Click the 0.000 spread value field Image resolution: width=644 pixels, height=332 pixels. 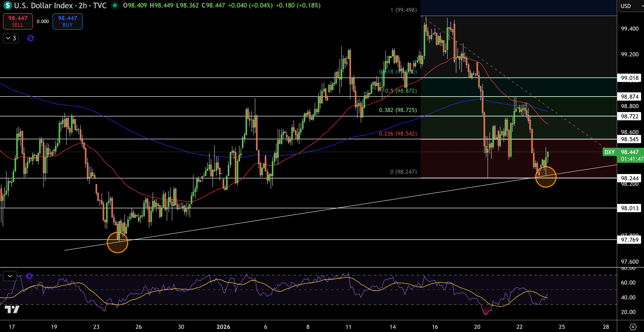[43, 21]
